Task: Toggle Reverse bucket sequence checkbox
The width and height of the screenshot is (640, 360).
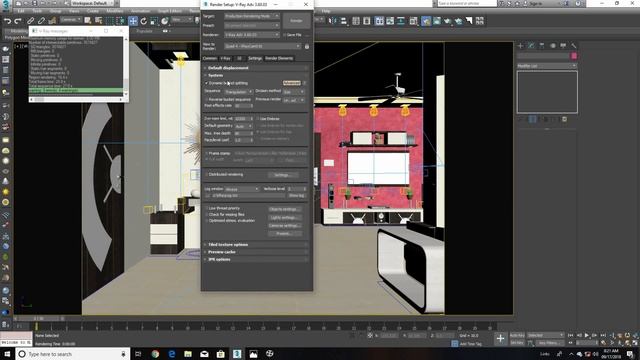Action: (x=206, y=99)
